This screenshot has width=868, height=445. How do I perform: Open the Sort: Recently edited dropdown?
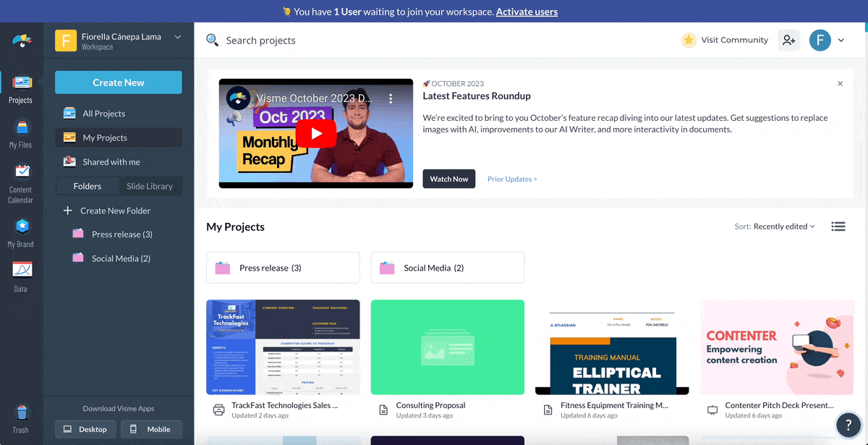pos(775,226)
